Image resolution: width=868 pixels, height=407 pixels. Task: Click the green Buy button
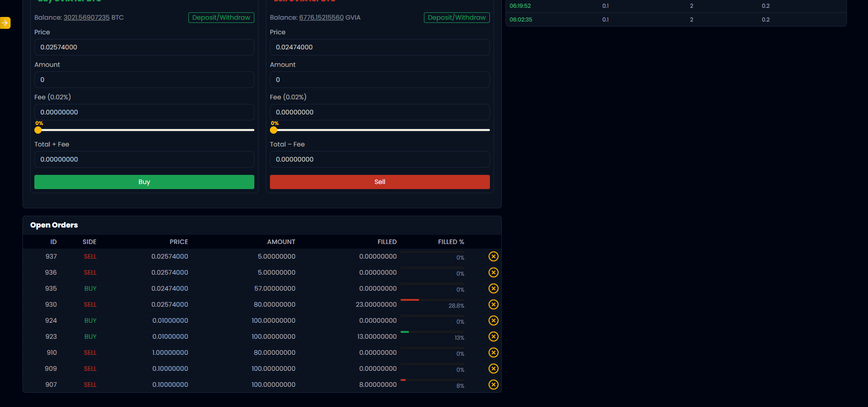[x=144, y=182]
